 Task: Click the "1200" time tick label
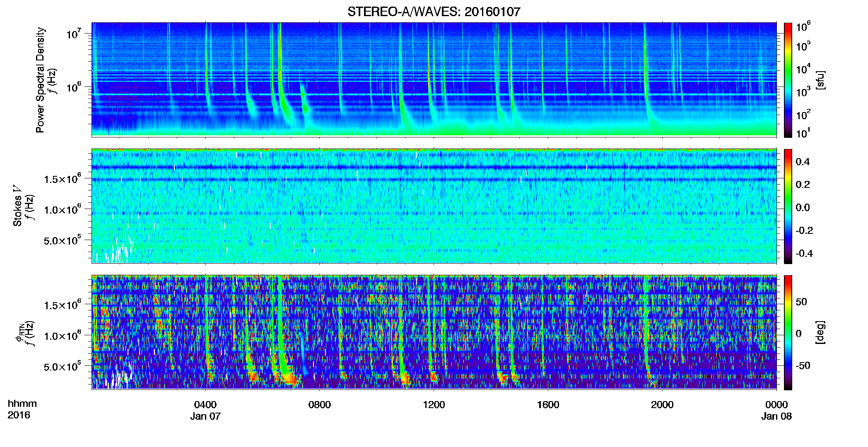[434, 404]
